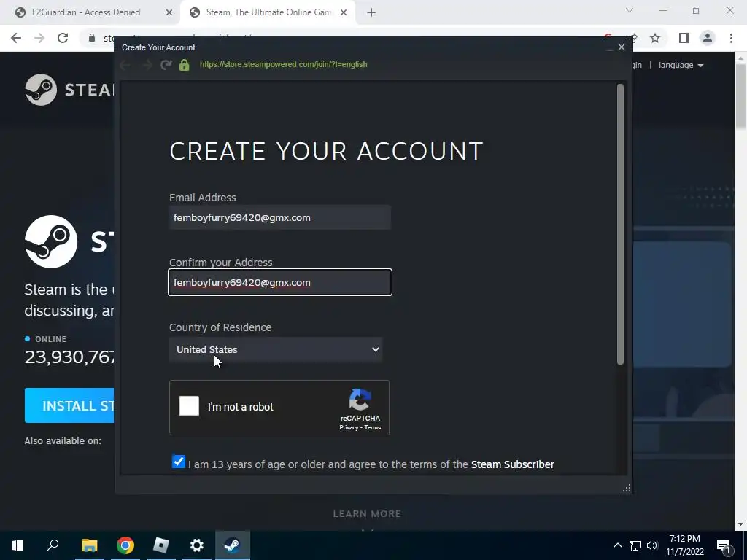Reload the Chrome page
This screenshot has height=560, width=747.
(x=63, y=38)
